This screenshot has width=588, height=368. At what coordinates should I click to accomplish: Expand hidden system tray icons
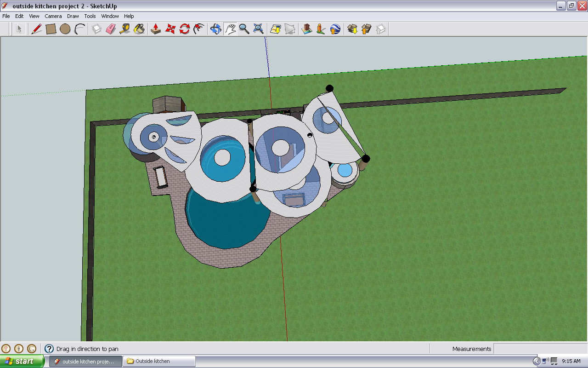(536, 361)
